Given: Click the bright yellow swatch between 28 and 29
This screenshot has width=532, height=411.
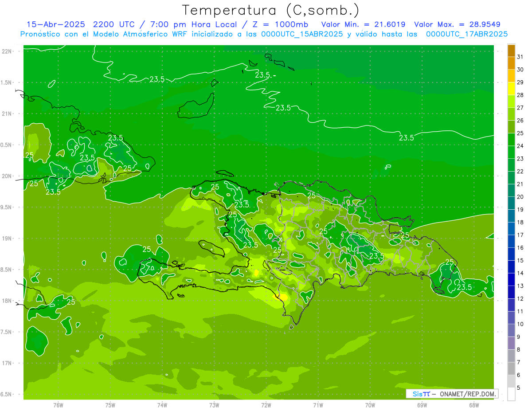Looking at the screenshot, I should (511, 89).
